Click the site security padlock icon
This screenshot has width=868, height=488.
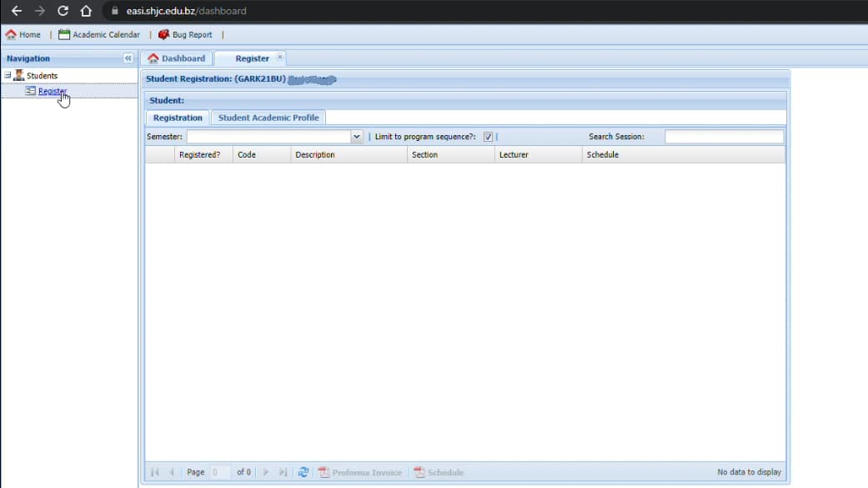[116, 12]
